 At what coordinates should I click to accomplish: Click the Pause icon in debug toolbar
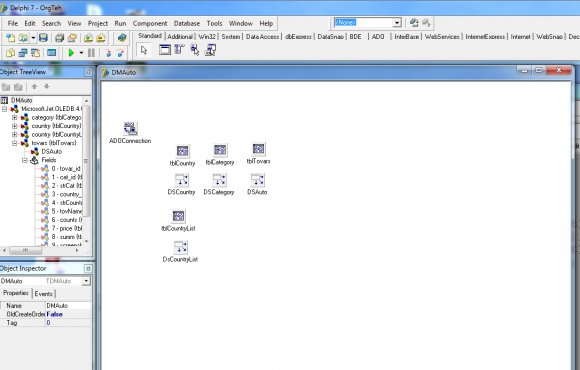(91, 53)
